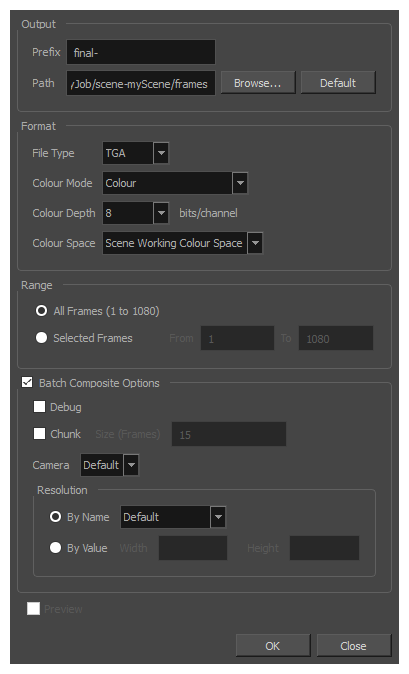The width and height of the screenshot is (409, 674).
Task: Uncheck the Batch Composite Options checkbox
Action: click(x=27, y=382)
